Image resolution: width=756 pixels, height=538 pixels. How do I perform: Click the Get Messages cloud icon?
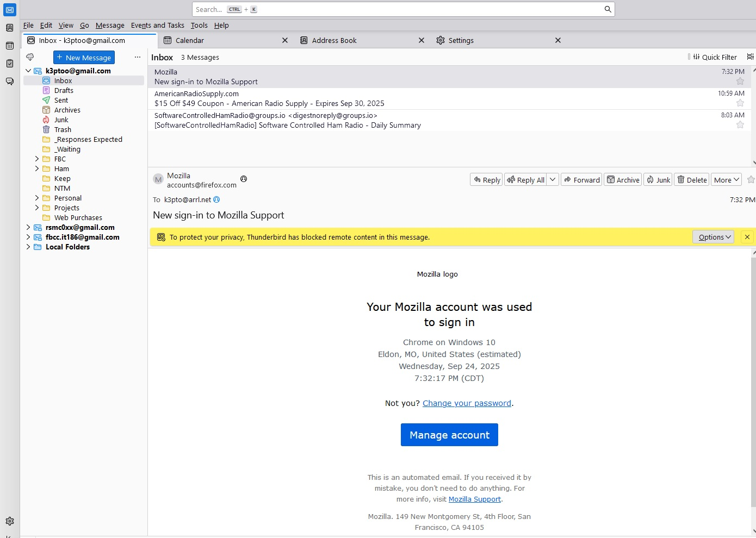point(30,57)
